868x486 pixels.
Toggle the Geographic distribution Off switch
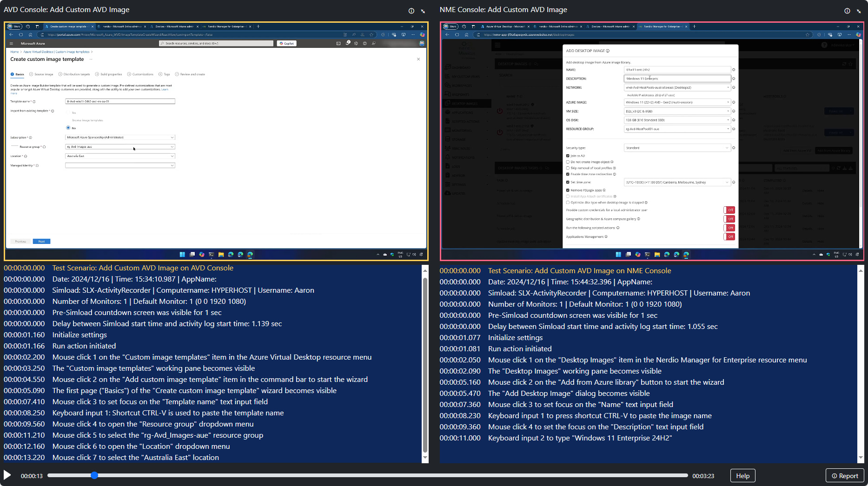pyautogui.click(x=729, y=219)
